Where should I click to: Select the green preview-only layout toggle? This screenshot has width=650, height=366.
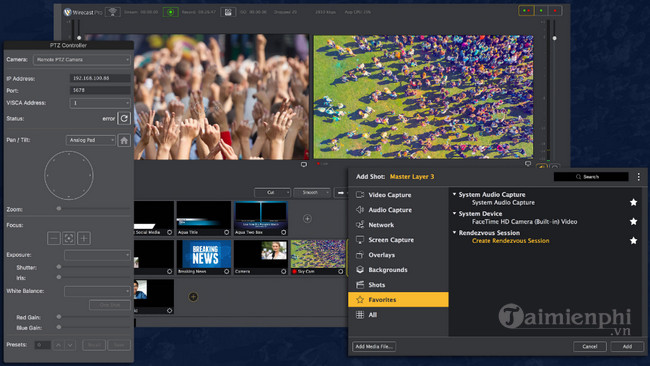[541, 10]
